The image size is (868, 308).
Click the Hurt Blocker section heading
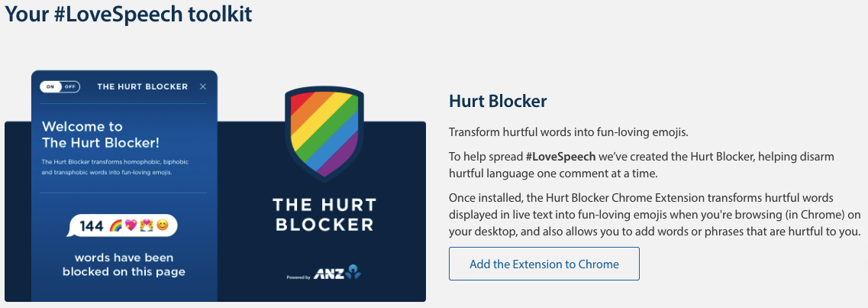pos(498,101)
